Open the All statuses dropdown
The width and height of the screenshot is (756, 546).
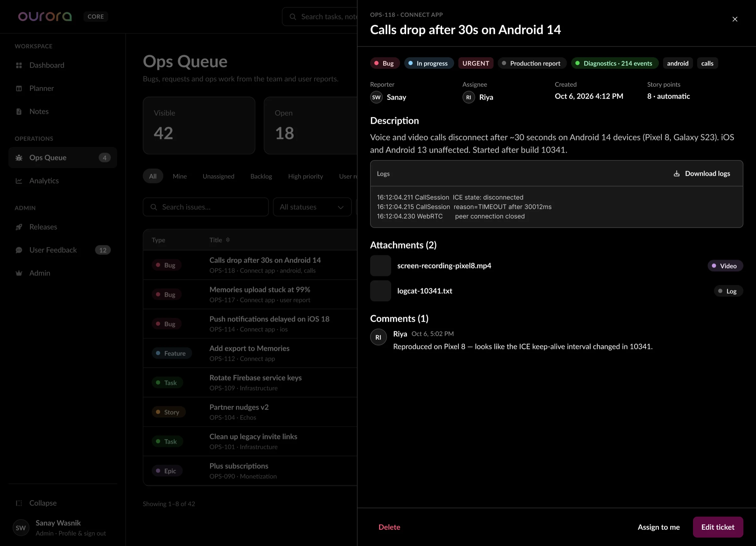point(312,207)
